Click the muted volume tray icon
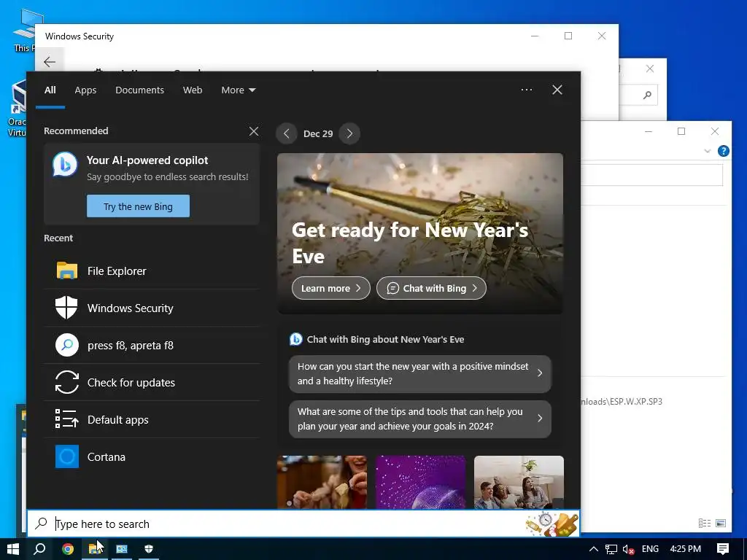This screenshot has width=747, height=560. tap(628, 550)
